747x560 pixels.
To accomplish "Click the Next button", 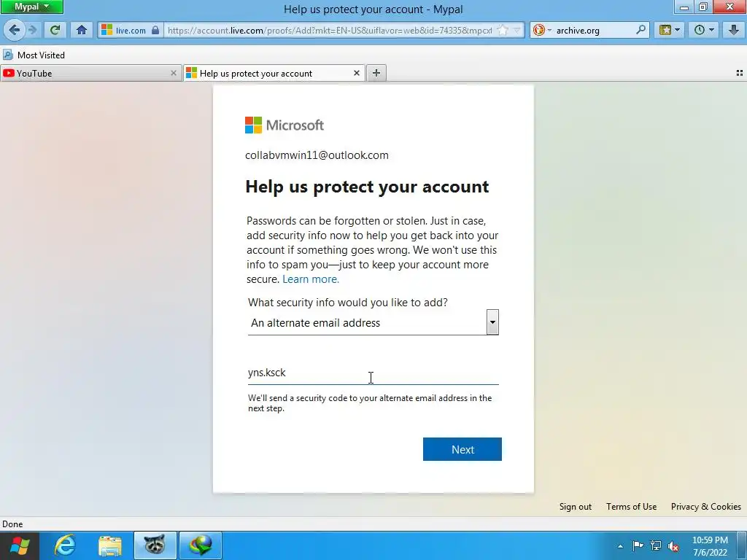I will (462, 449).
